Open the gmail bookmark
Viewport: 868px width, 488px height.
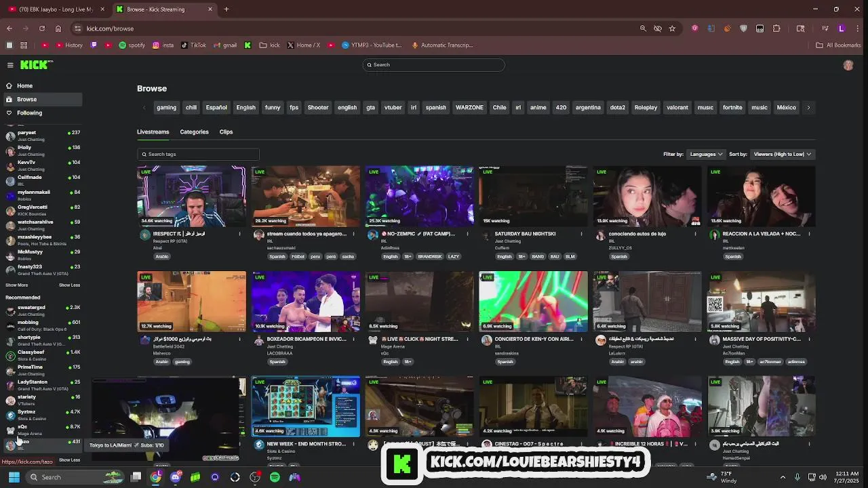pos(225,45)
